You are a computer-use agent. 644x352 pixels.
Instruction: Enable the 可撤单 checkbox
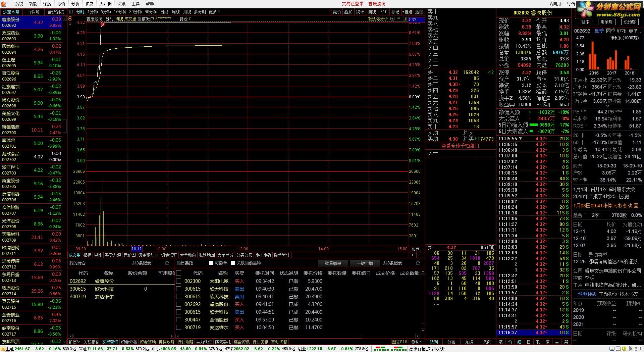pos(211,263)
